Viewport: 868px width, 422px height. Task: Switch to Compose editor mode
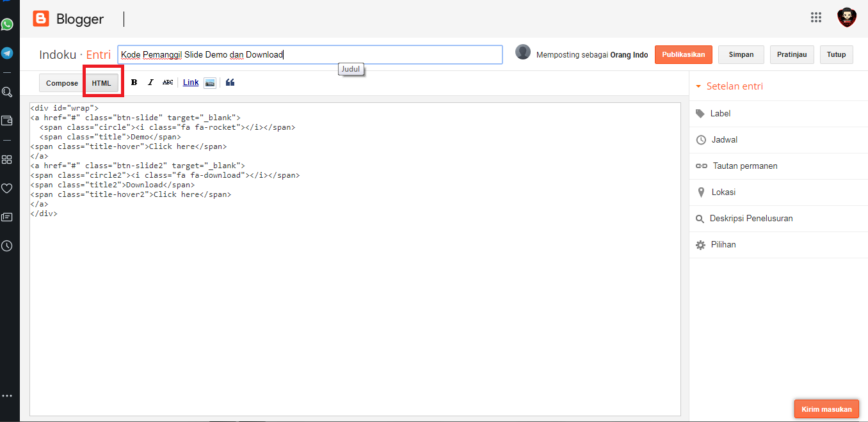[x=62, y=83]
